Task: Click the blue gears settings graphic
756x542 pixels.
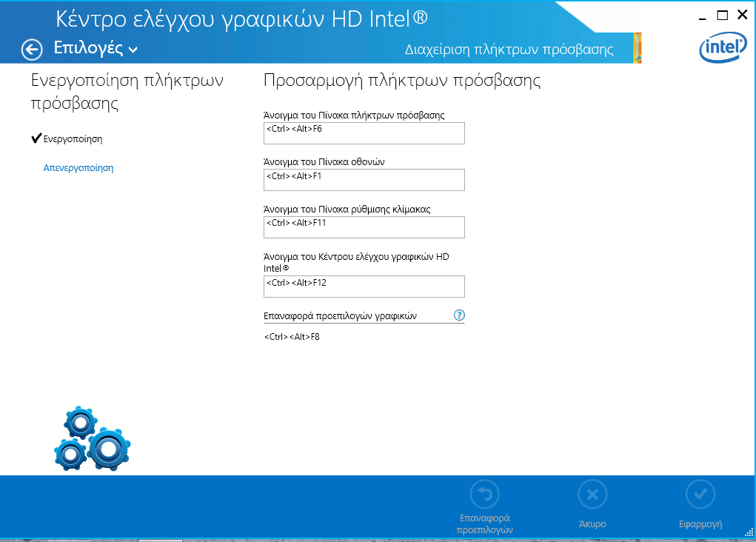Action: 92,438
